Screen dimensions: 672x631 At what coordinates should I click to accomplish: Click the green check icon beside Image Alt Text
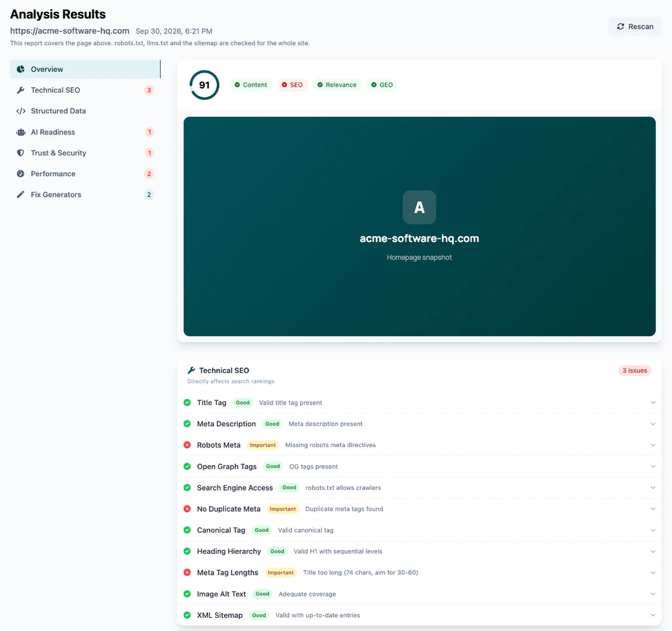(x=188, y=594)
